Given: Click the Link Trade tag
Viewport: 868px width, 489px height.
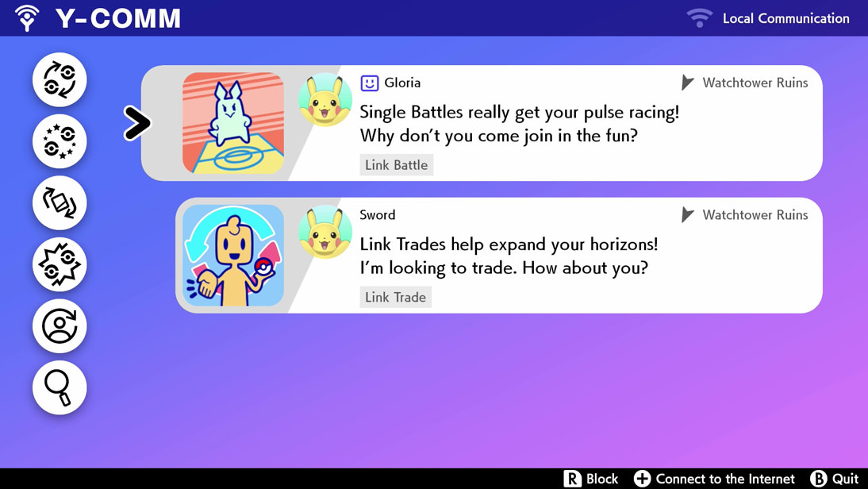Looking at the screenshot, I should tap(395, 298).
